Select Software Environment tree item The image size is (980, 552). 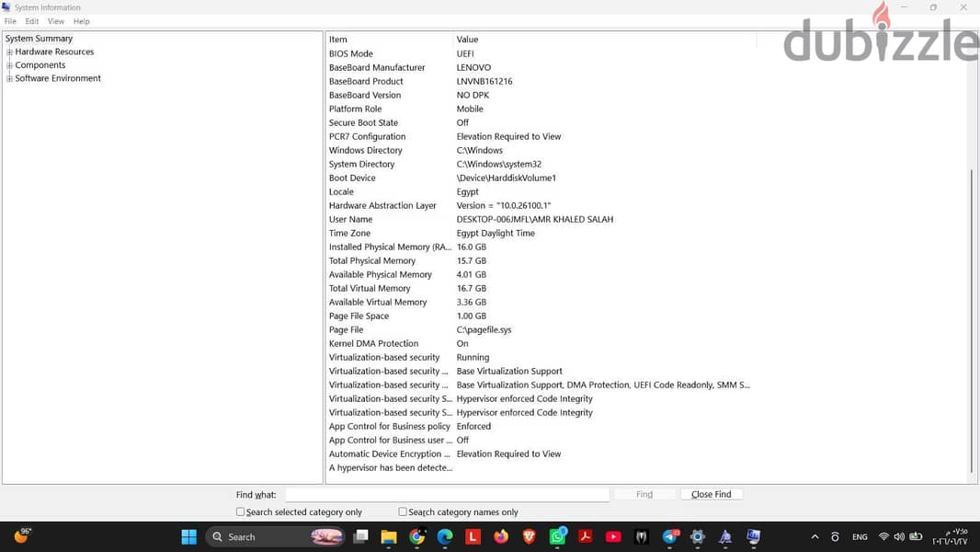click(x=58, y=78)
